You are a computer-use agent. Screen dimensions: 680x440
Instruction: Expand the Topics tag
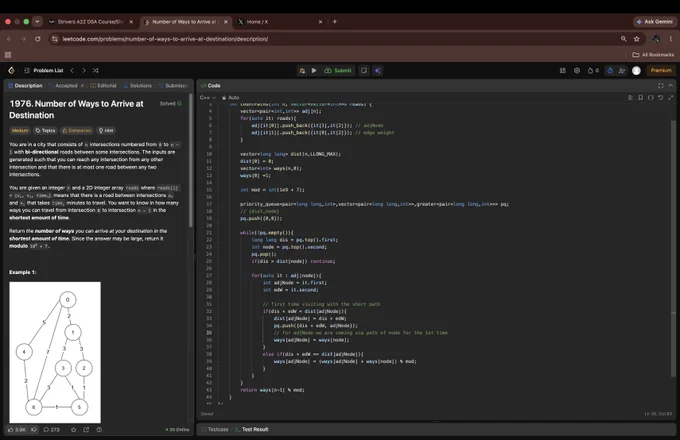pyautogui.click(x=45, y=130)
